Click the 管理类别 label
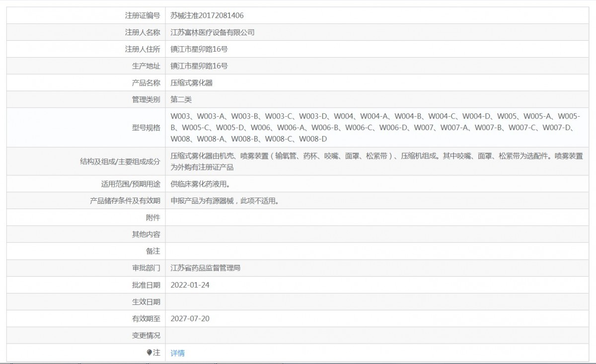 [x=146, y=100]
